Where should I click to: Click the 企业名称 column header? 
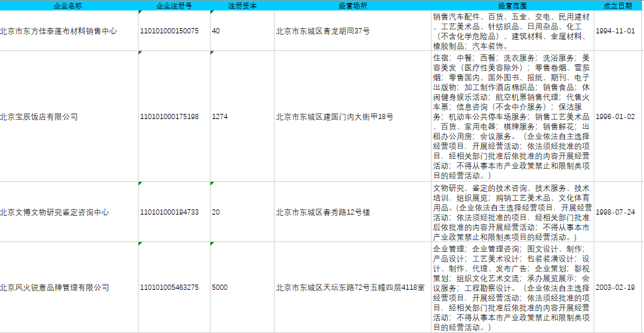[69, 5]
